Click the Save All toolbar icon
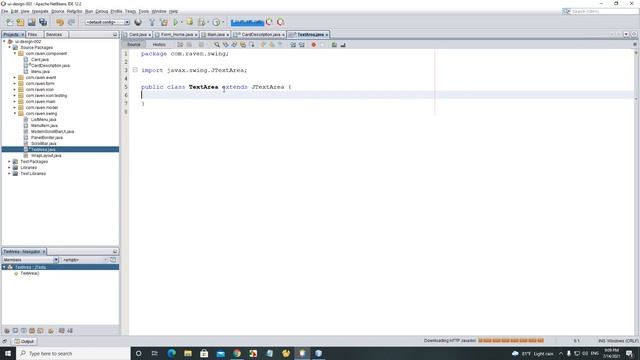Screen dimensions: 640x360 pyautogui.click(x=43, y=22)
